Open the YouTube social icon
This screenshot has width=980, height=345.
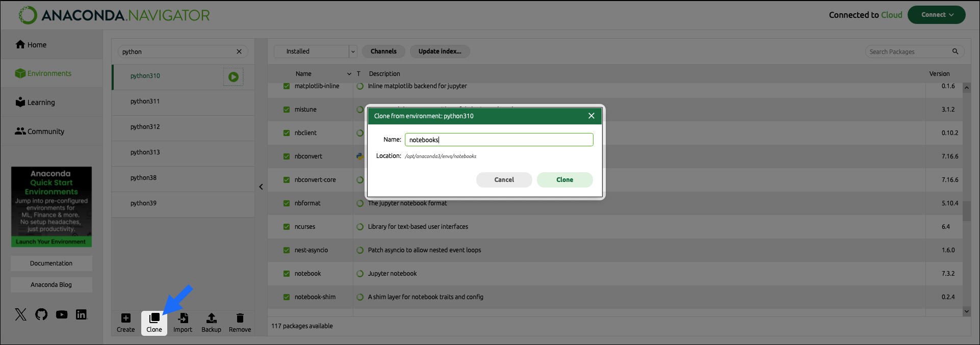click(62, 314)
